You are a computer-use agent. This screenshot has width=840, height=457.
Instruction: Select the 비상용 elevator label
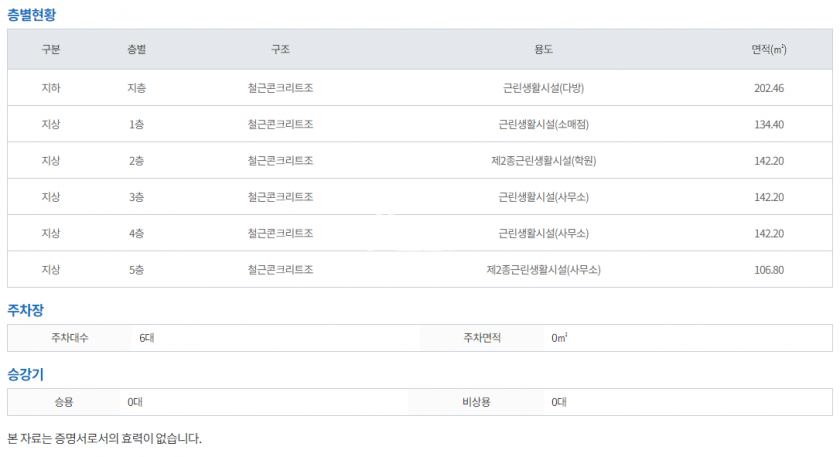click(478, 402)
